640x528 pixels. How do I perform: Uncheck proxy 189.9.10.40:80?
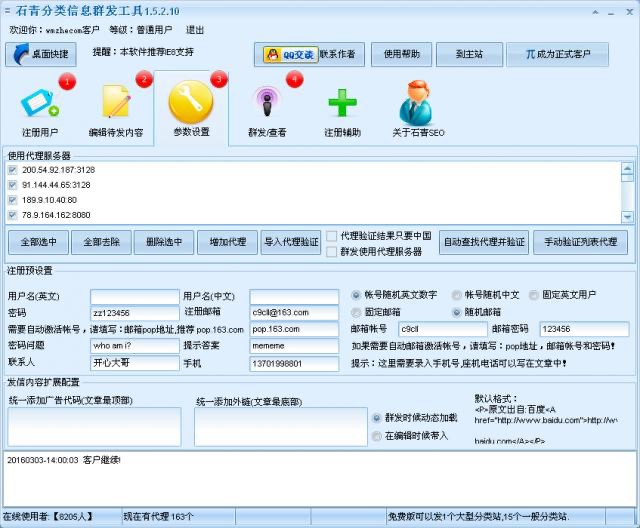coord(13,200)
